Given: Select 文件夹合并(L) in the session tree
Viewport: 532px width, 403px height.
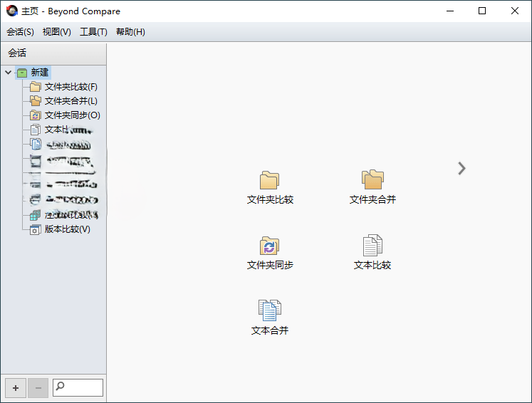Looking at the screenshot, I should coord(64,101).
